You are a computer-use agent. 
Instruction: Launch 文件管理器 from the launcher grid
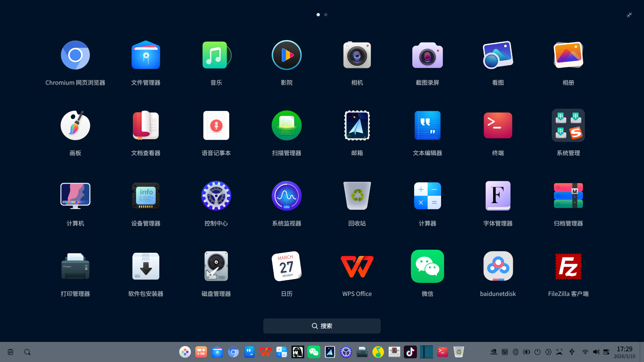pos(146,55)
